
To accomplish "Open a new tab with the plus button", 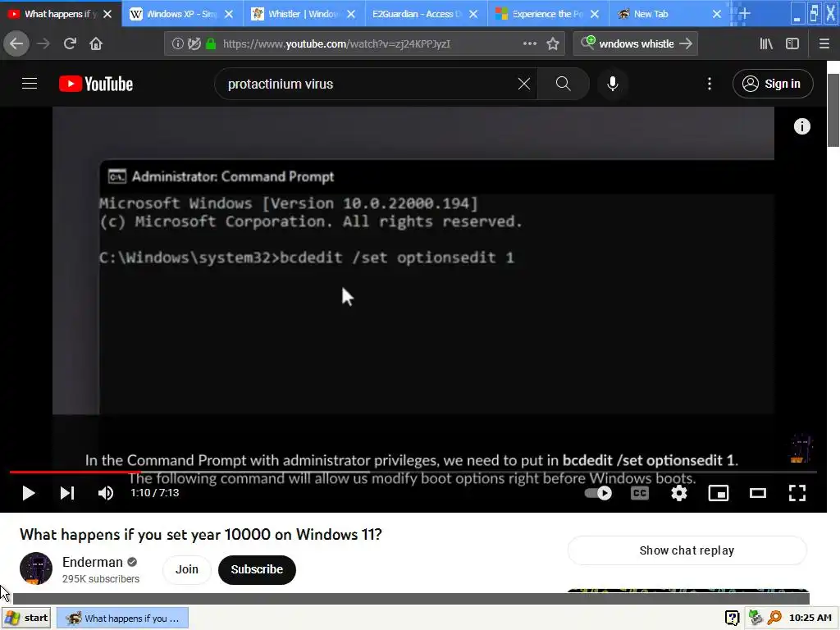I will pyautogui.click(x=744, y=13).
